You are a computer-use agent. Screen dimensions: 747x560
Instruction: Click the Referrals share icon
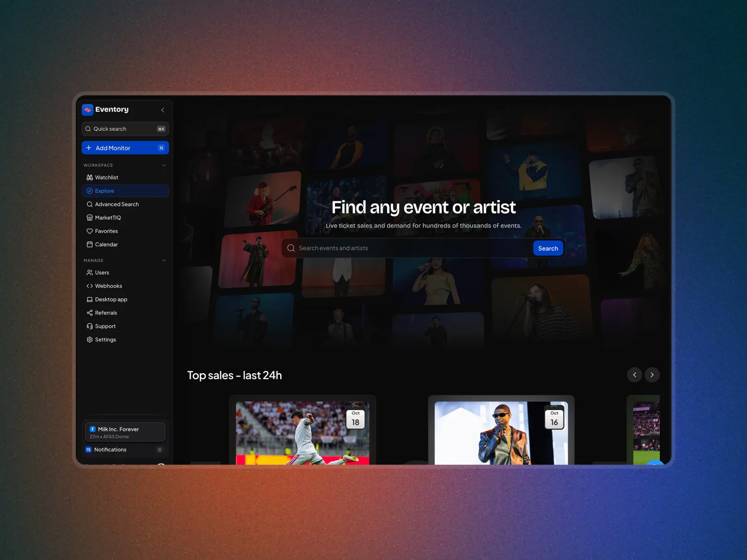point(90,313)
